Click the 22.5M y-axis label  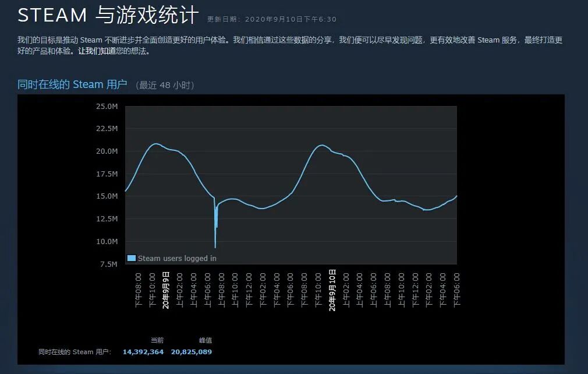click(x=107, y=129)
